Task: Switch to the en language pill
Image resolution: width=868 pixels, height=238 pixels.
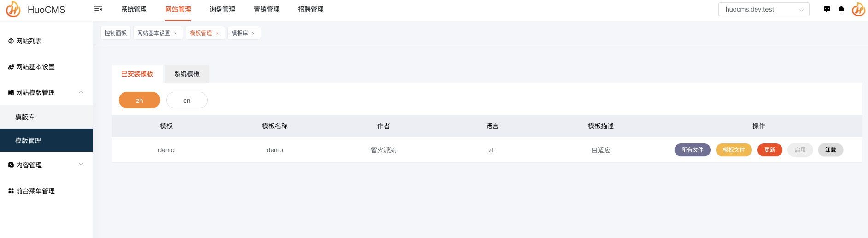Action: click(x=187, y=100)
